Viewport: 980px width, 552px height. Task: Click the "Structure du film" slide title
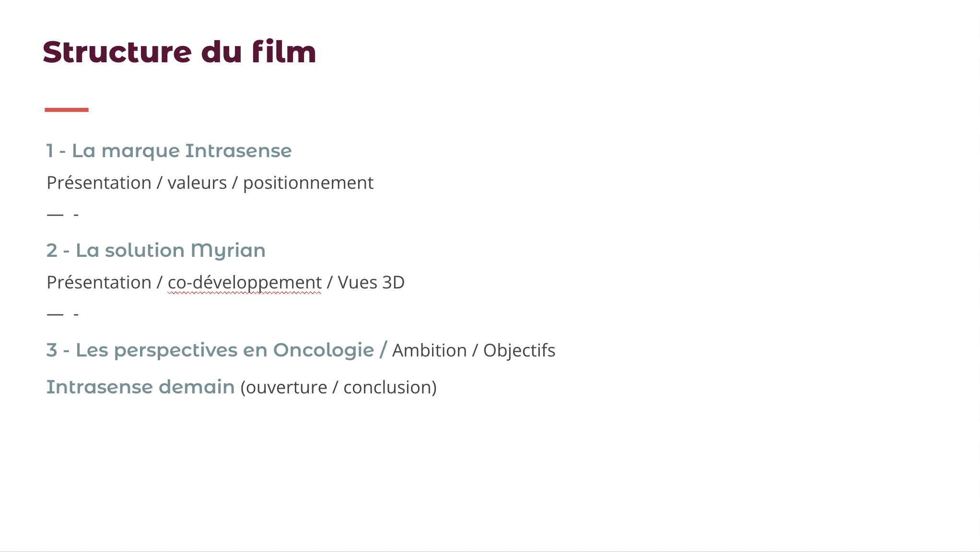[179, 52]
